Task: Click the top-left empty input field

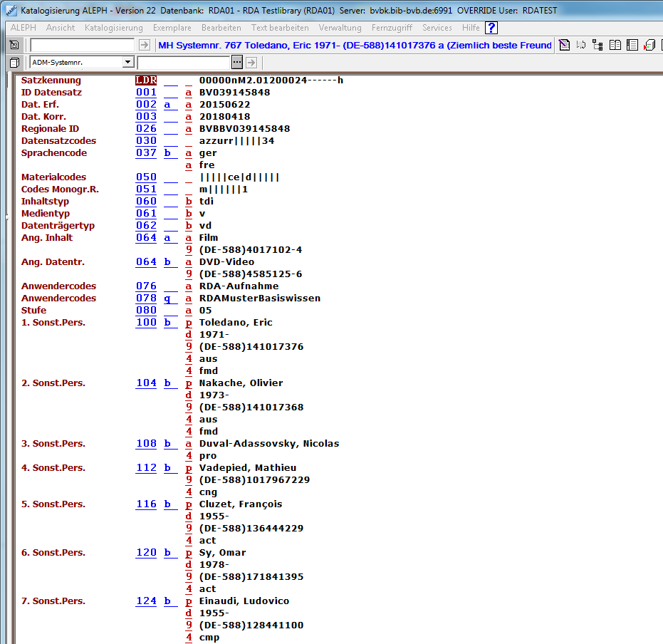Action: (x=82, y=46)
